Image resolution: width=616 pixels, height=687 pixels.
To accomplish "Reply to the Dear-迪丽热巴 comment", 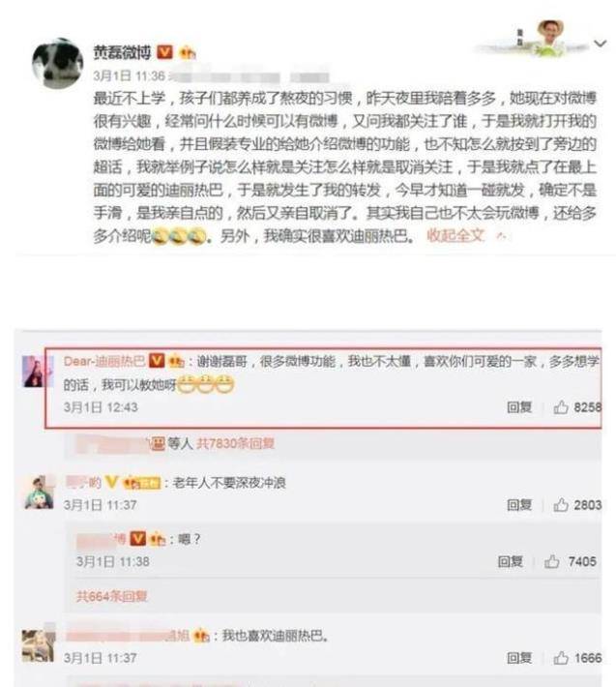I will [x=519, y=407].
